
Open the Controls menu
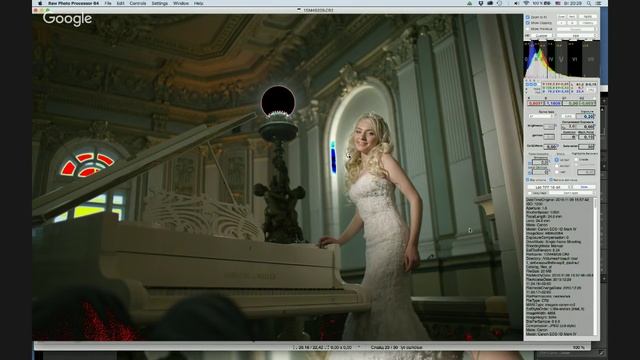138,3
